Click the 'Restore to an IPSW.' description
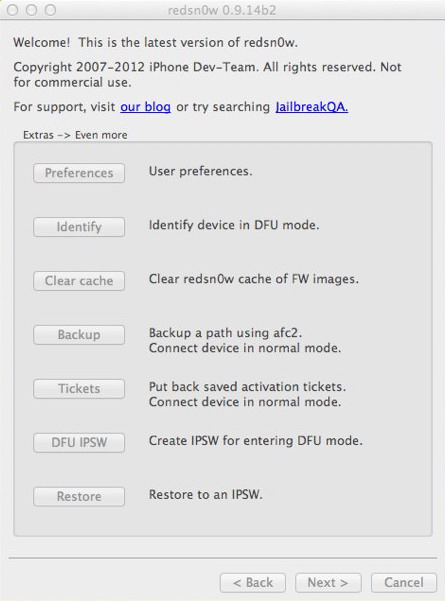Screen dimensions: 445x601 [x=205, y=494]
